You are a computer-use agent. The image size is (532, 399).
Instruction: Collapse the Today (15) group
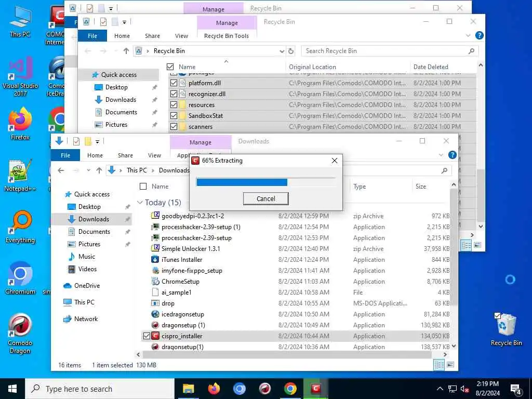coord(140,203)
